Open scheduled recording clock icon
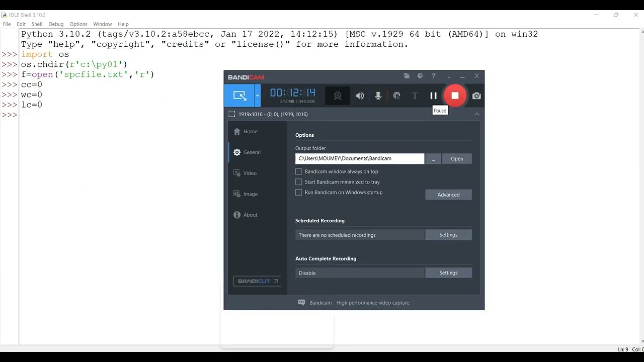 pyautogui.click(x=420, y=76)
